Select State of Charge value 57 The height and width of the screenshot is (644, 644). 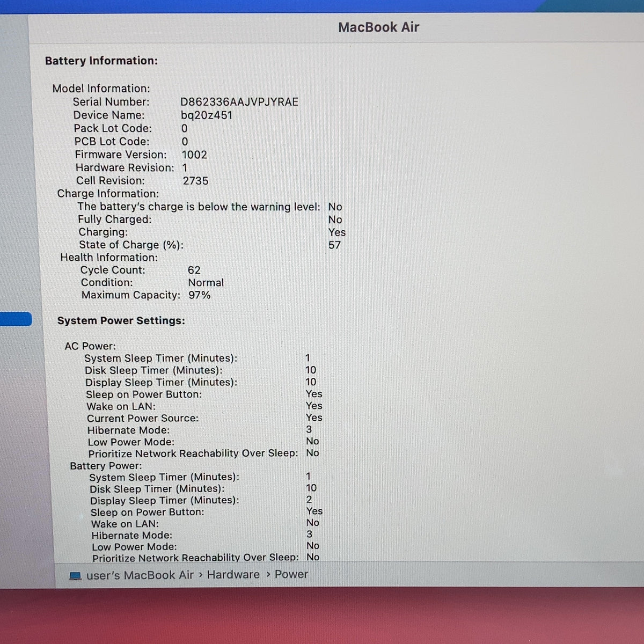pos(334,245)
